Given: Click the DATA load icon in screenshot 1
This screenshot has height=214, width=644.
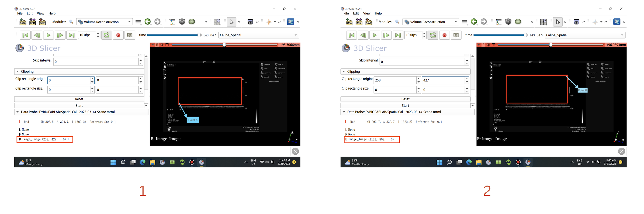Looking at the screenshot, I should pyautogui.click(x=22, y=22).
